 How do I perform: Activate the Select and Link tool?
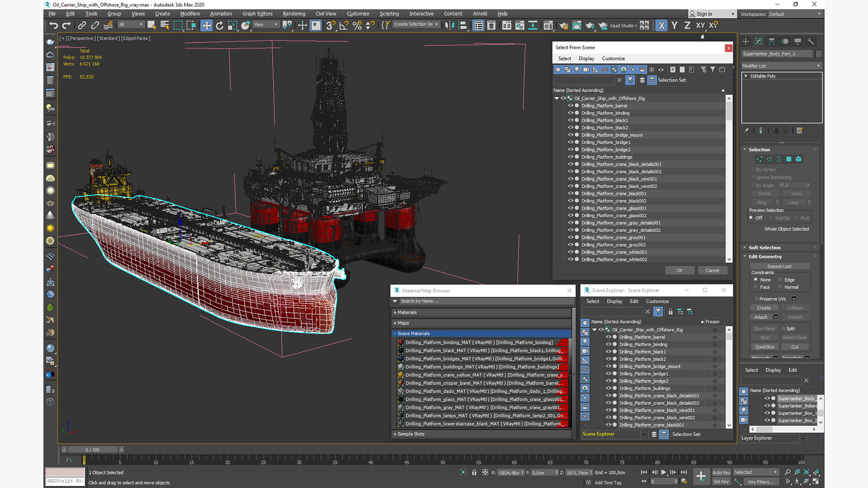click(x=82, y=25)
